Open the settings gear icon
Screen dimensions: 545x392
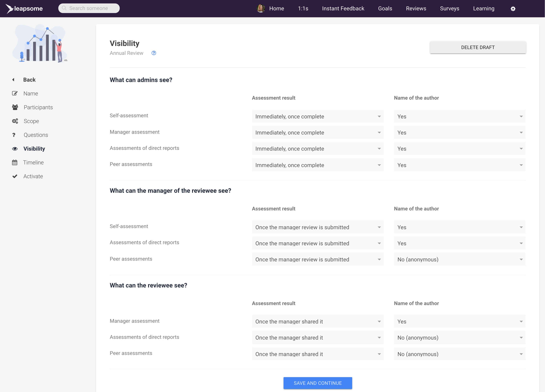click(x=513, y=9)
